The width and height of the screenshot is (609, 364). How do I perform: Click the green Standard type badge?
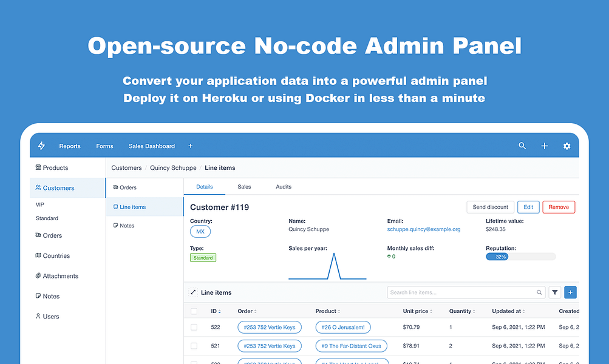coord(203,258)
